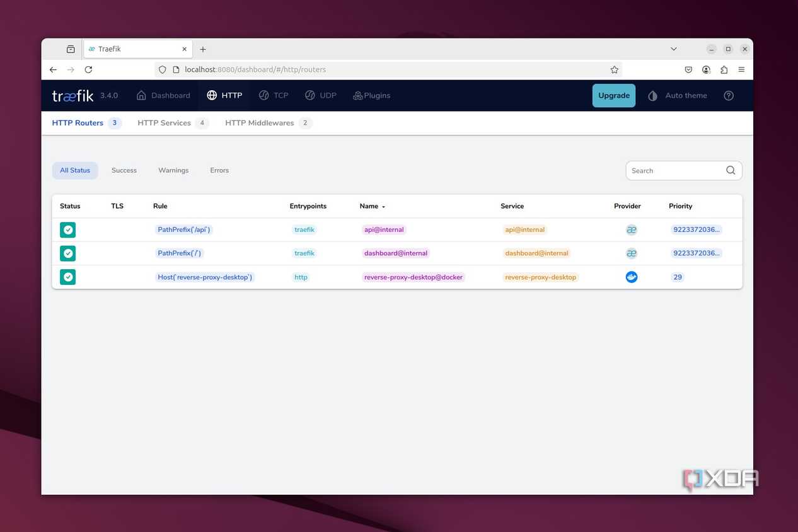Image resolution: width=798 pixels, height=532 pixels.
Task: Switch to HTTP Middlewares tab
Action: pos(269,123)
